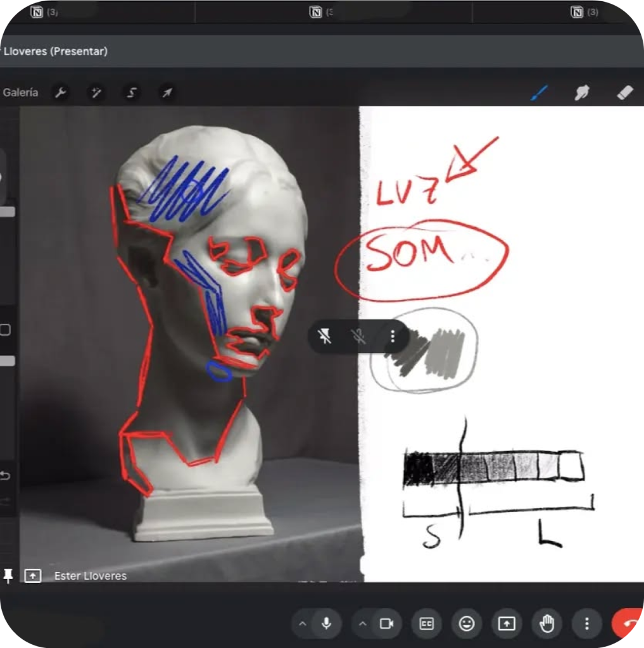Select the Smudge finger tool
This screenshot has height=648, width=644.
point(581,93)
